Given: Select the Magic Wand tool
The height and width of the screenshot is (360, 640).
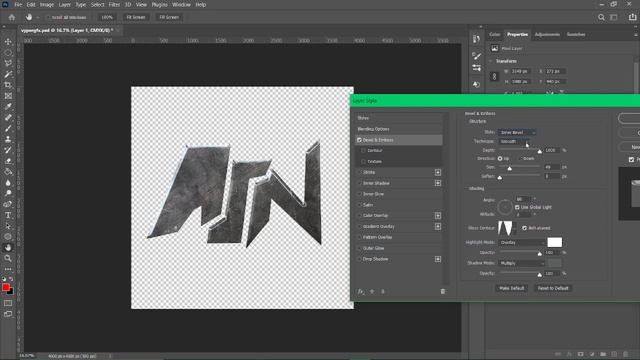Looking at the screenshot, I should pyautogui.click(x=8, y=74).
